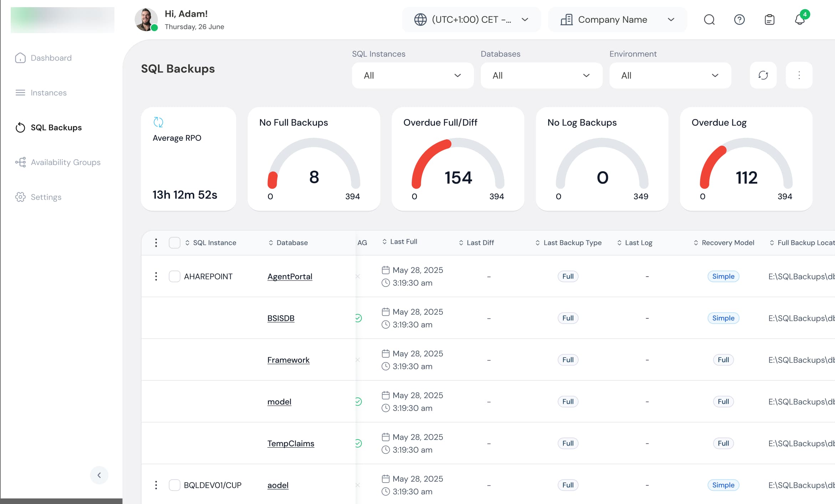Image resolution: width=835 pixels, height=504 pixels.
Task: Open the search icon in header
Action: pyautogui.click(x=709, y=20)
